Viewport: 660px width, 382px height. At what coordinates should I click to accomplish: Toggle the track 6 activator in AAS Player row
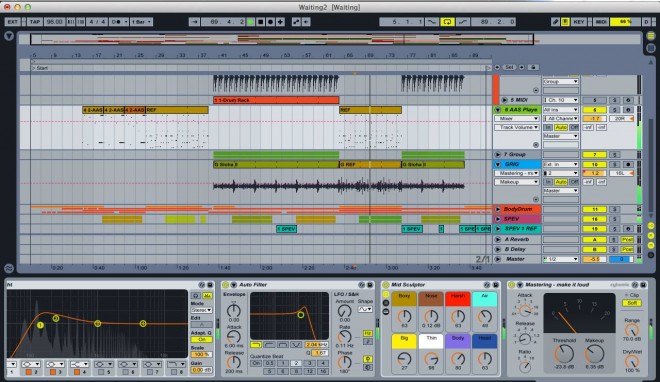(x=595, y=110)
